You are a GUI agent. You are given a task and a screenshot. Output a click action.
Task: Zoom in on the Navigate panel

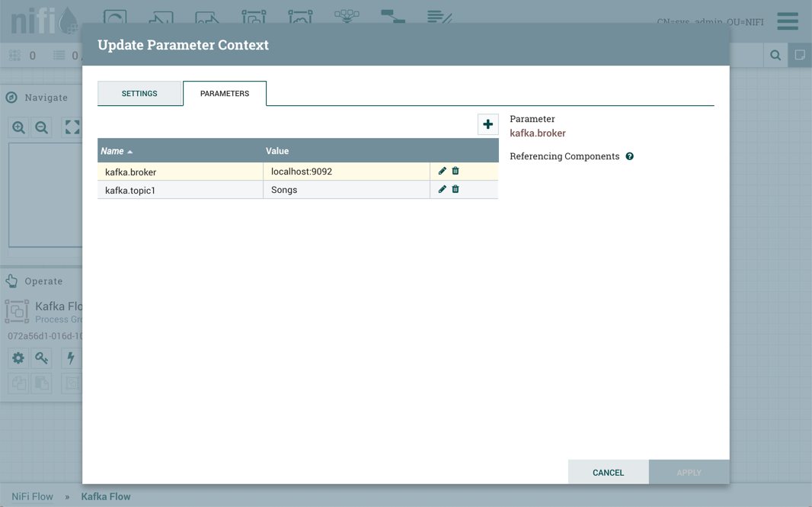coord(19,128)
